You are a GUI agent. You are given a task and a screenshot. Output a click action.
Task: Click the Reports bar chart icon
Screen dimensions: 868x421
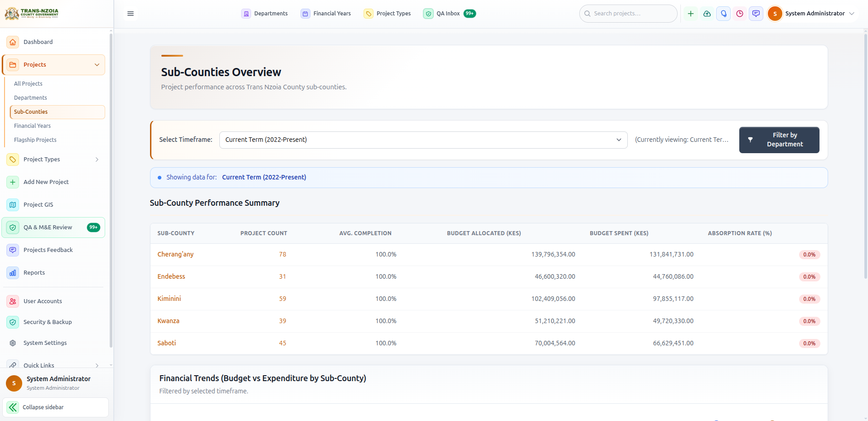tap(13, 273)
